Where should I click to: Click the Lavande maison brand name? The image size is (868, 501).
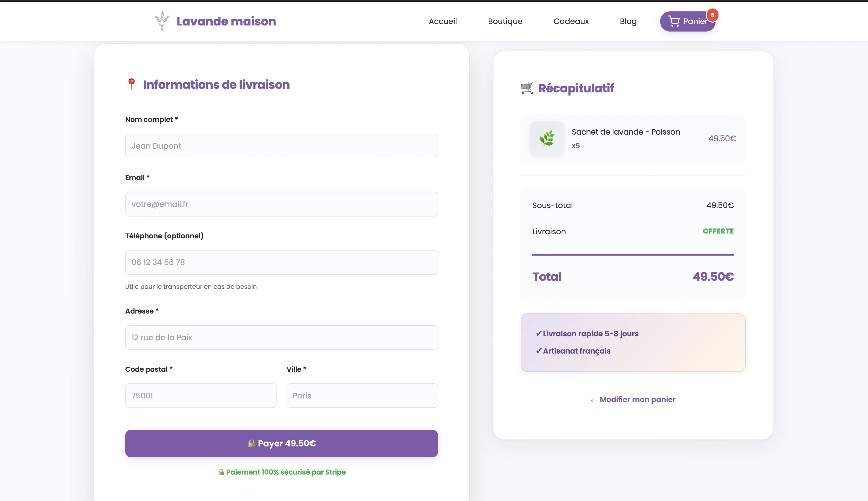point(226,21)
